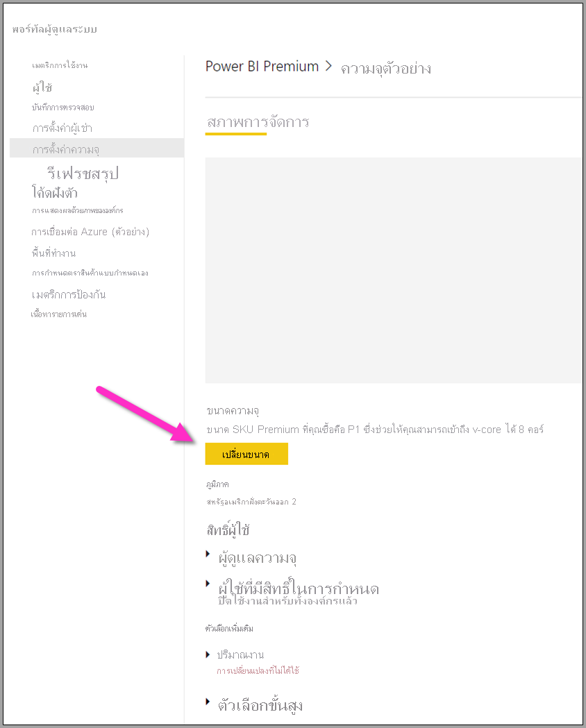Switch to the สภาพการจัดการ tab
This screenshot has width=586, height=728.
tap(258, 123)
